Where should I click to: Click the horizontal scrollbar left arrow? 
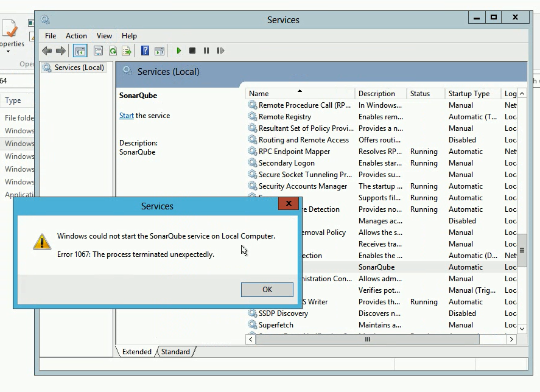[x=251, y=339]
